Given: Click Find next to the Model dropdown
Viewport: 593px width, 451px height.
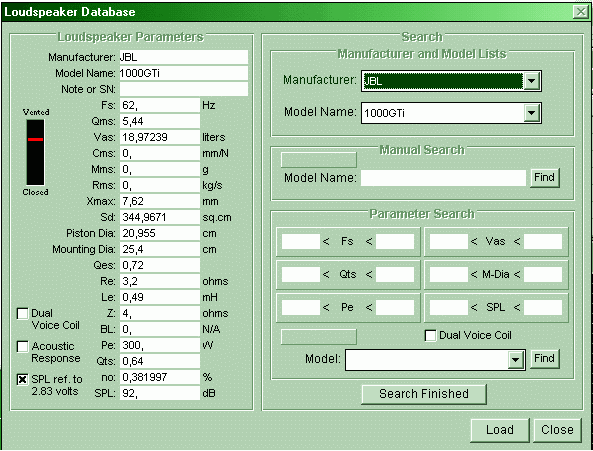Looking at the screenshot, I should pyautogui.click(x=544, y=358).
